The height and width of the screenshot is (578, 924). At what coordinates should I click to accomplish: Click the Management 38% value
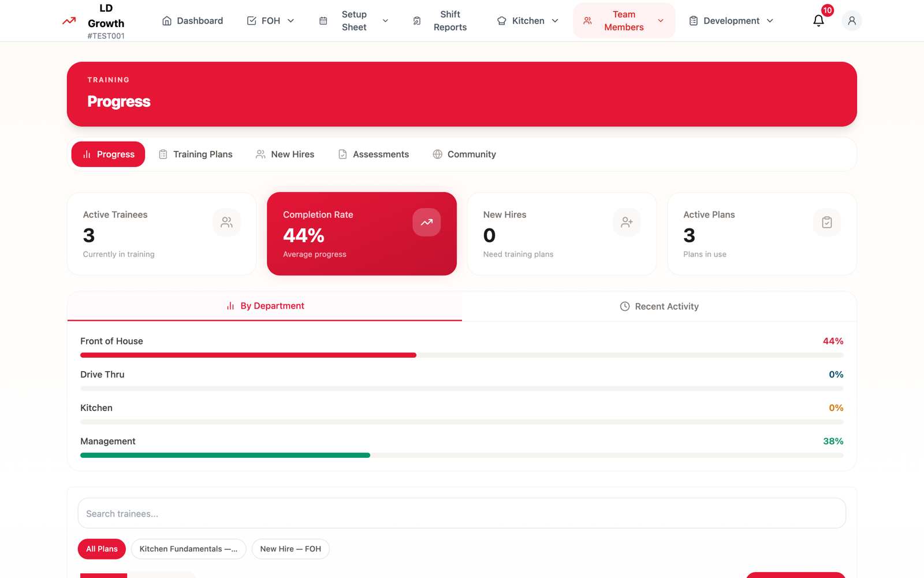click(x=833, y=442)
